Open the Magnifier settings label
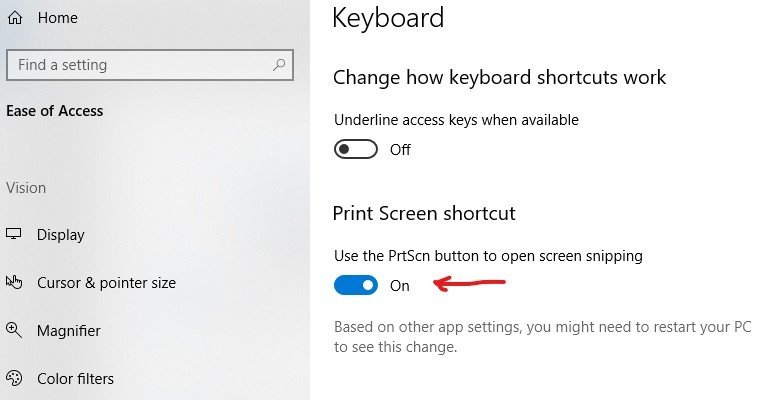This screenshot has height=400, width=770. [x=68, y=331]
